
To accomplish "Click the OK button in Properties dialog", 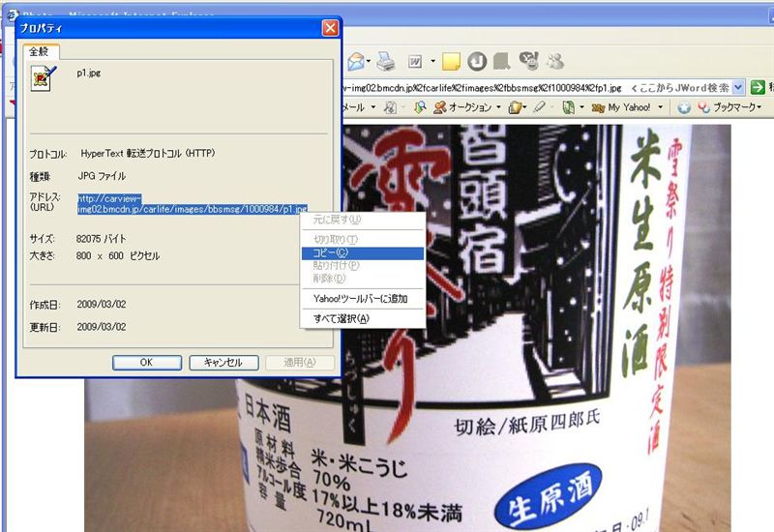I will (x=147, y=363).
